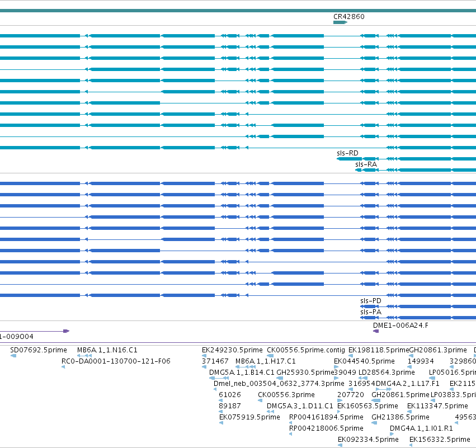Click the 207720 EST label

[351, 395]
